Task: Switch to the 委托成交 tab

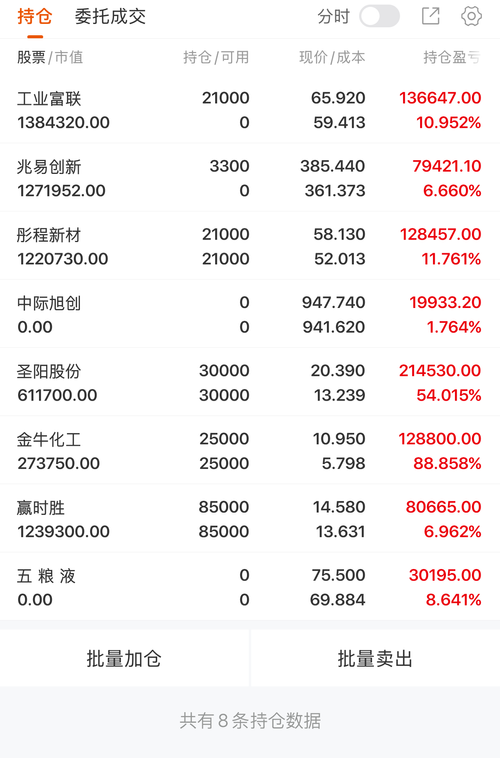Action: point(110,16)
